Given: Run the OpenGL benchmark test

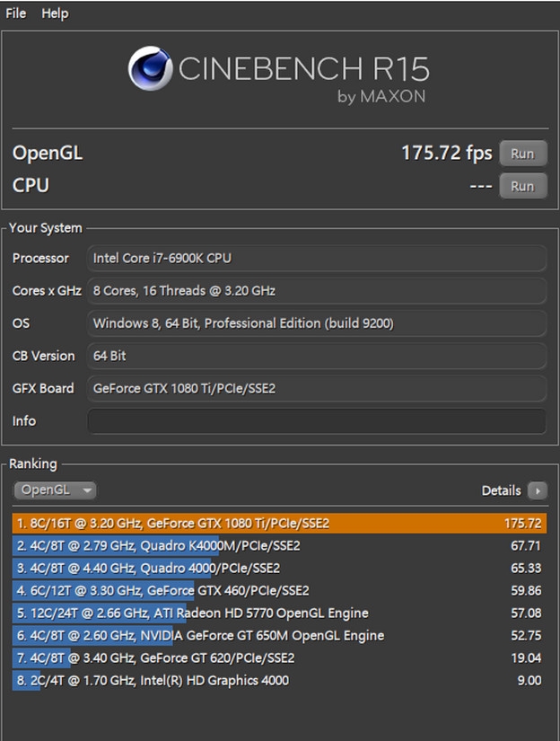Looking at the screenshot, I should tap(522, 154).
